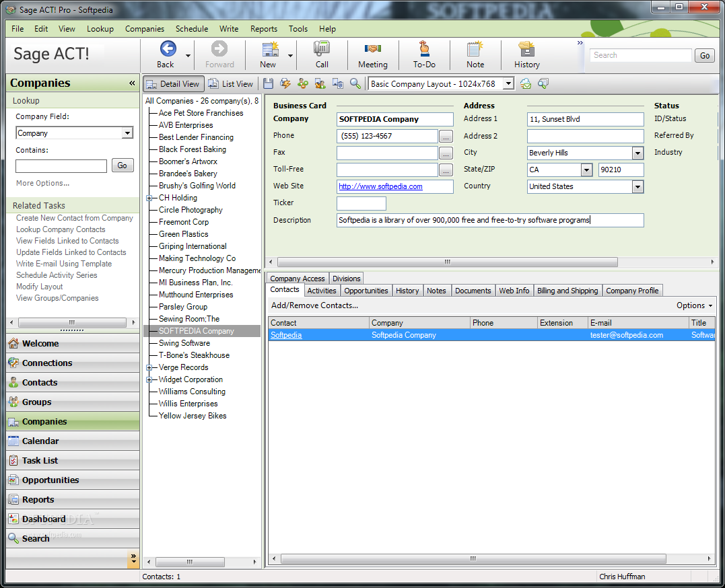This screenshot has height=588, width=725.
Task: Open the History toolbar icon
Action: pyautogui.click(x=526, y=49)
